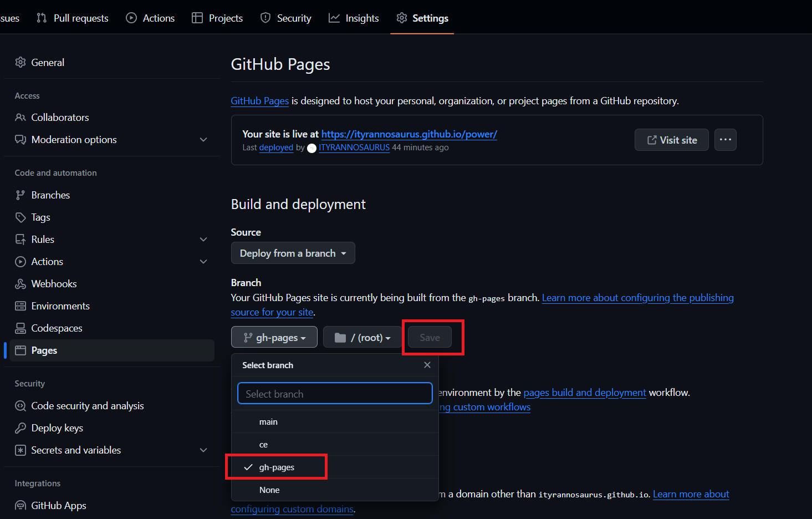Select the checked gh-pages branch option

point(335,467)
